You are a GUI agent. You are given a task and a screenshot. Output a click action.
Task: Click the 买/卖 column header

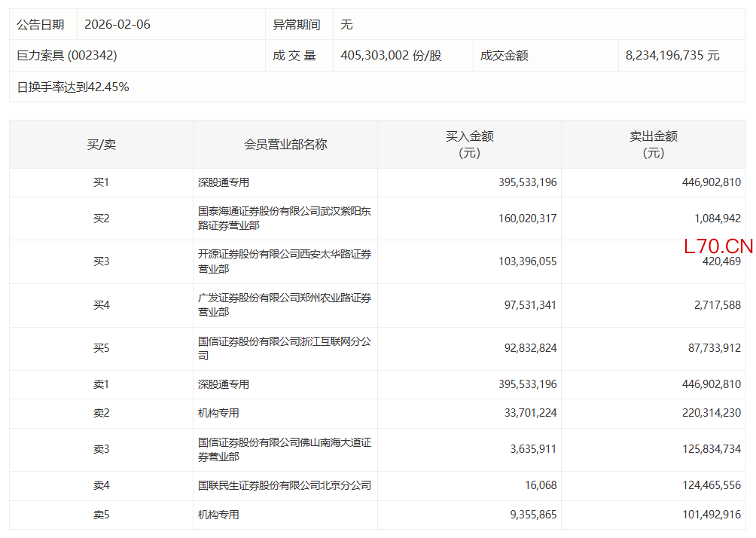click(101, 144)
